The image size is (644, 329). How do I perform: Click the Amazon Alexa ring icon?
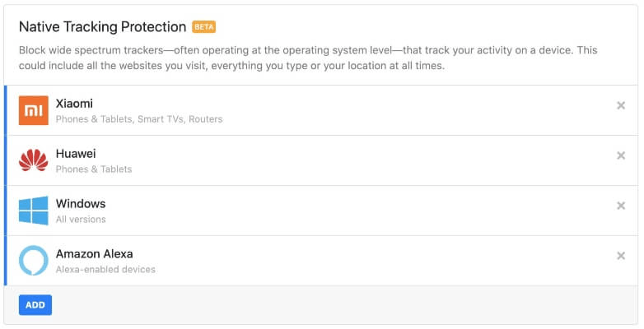pyautogui.click(x=33, y=261)
